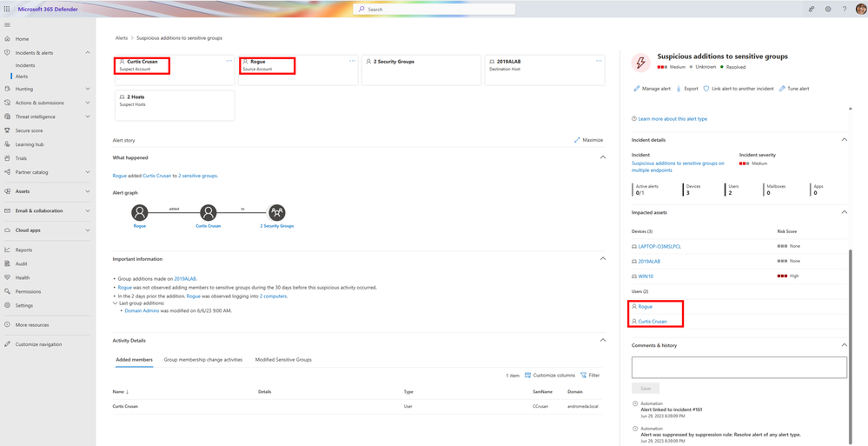
Task: Click Customize columns button
Action: tap(550, 375)
